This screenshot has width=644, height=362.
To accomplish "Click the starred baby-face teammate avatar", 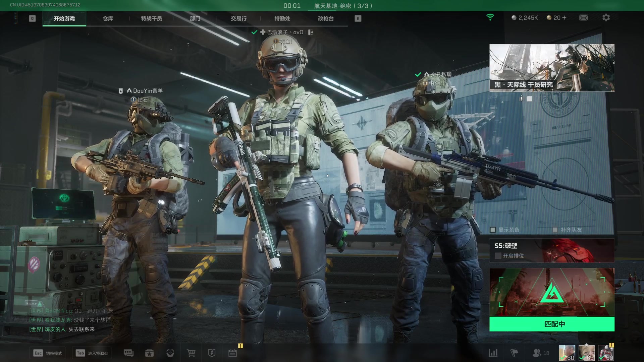I will (x=586, y=353).
